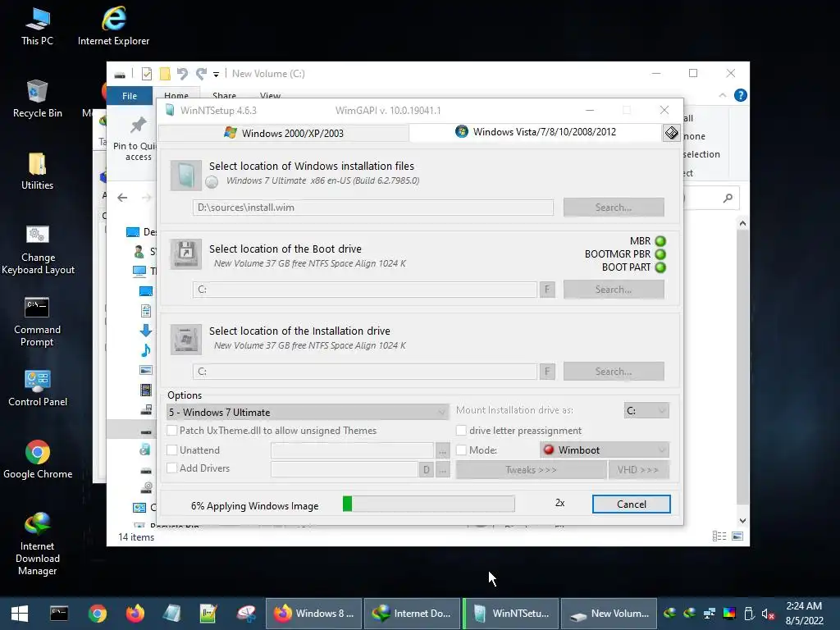Open the Explorer File menu
The height and width of the screenshot is (630, 840).
(x=130, y=96)
